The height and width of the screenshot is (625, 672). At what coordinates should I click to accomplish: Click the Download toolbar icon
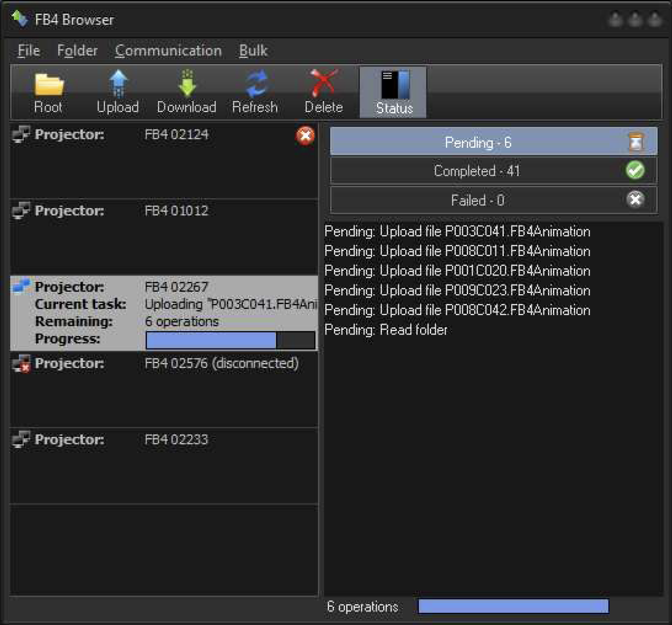tap(187, 92)
